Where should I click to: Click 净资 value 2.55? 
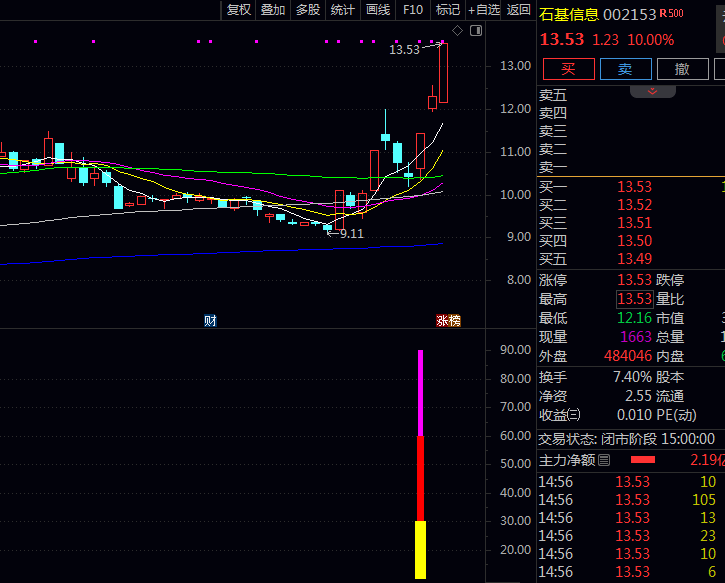click(639, 396)
